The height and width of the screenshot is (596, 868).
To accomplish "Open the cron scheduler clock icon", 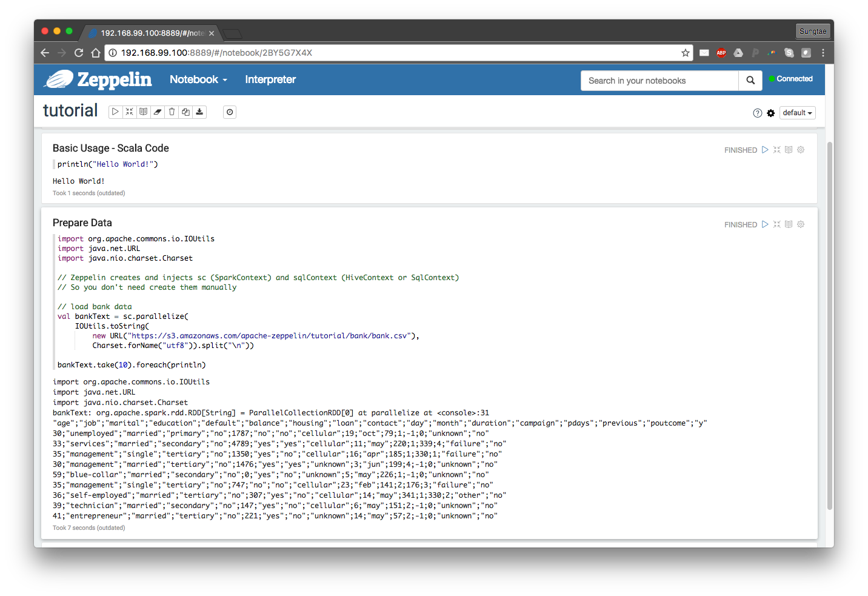I will (x=230, y=112).
